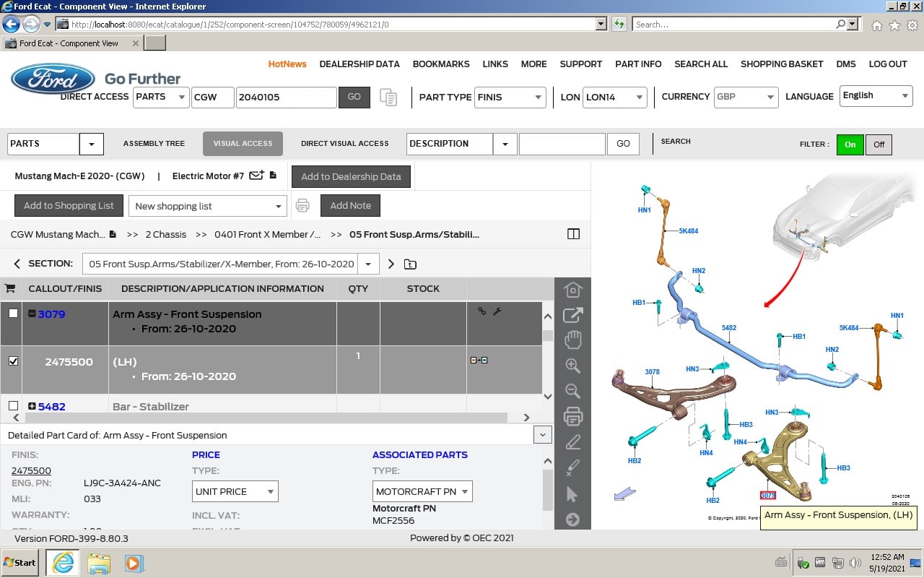Select the pointer arrow tool
The width and height of the screenshot is (924, 578).
click(572, 494)
